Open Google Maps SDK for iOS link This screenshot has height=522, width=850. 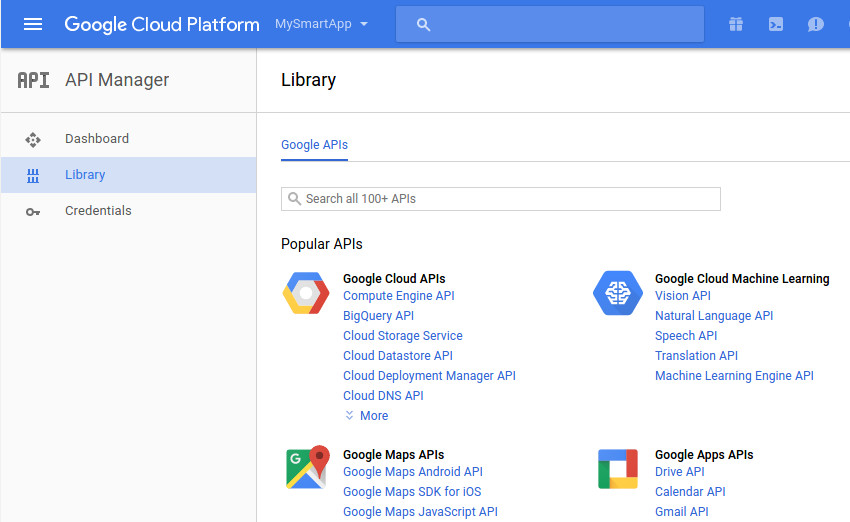tap(412, 492)
